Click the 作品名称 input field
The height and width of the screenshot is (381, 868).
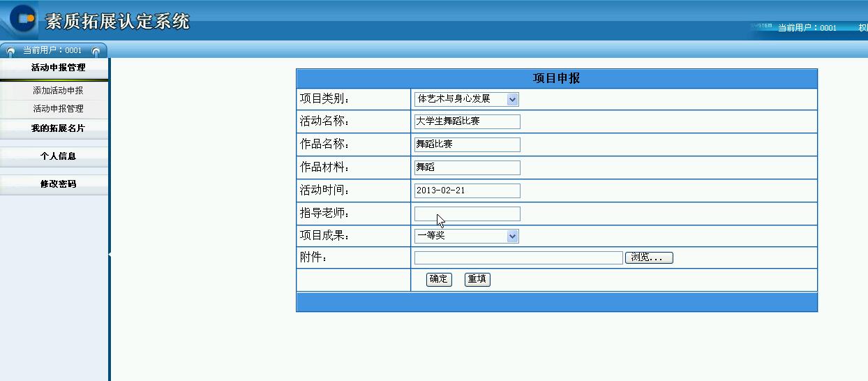467,144
